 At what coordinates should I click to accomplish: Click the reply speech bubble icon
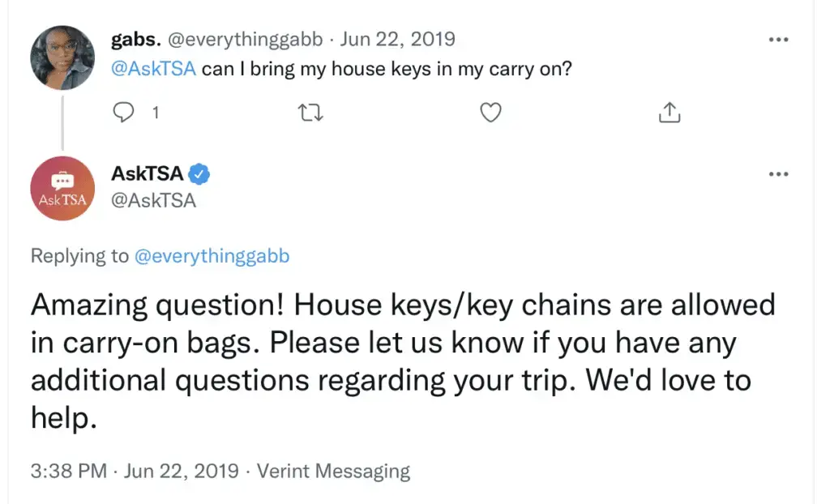tap(123, 113)
